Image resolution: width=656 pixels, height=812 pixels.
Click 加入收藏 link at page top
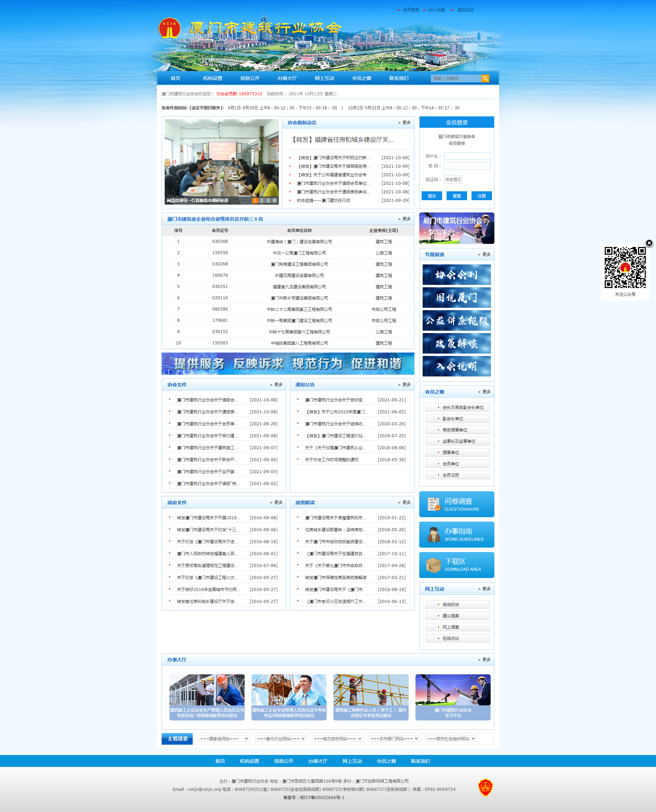[436, 10]
